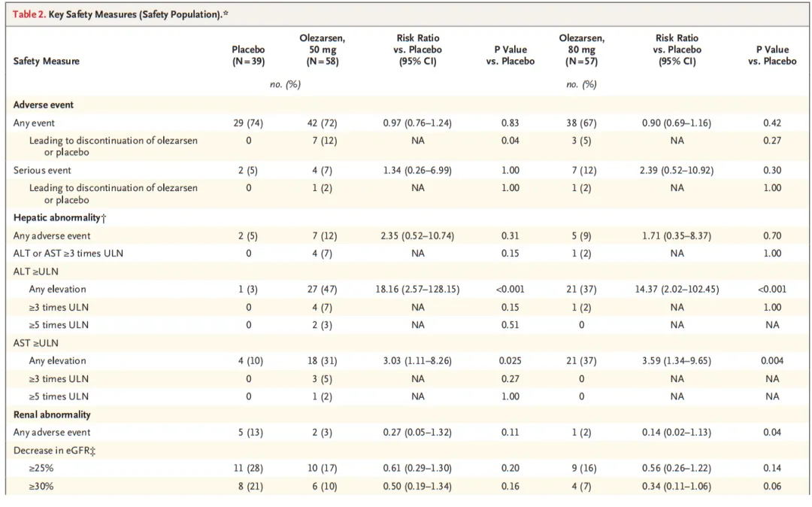Click the P value '0.025' cell
Screen dimensions: 812x507
tap(511, 360)
